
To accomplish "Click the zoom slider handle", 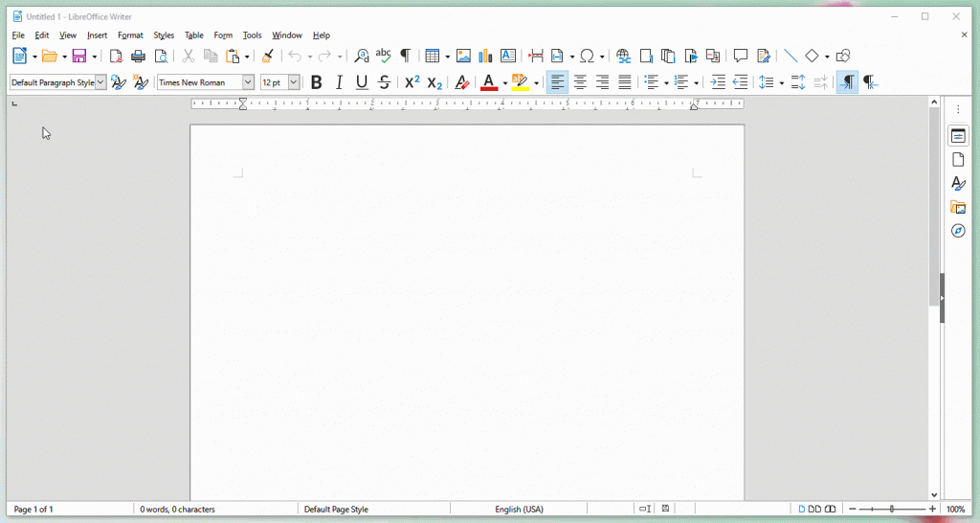I will click(892, 510).
